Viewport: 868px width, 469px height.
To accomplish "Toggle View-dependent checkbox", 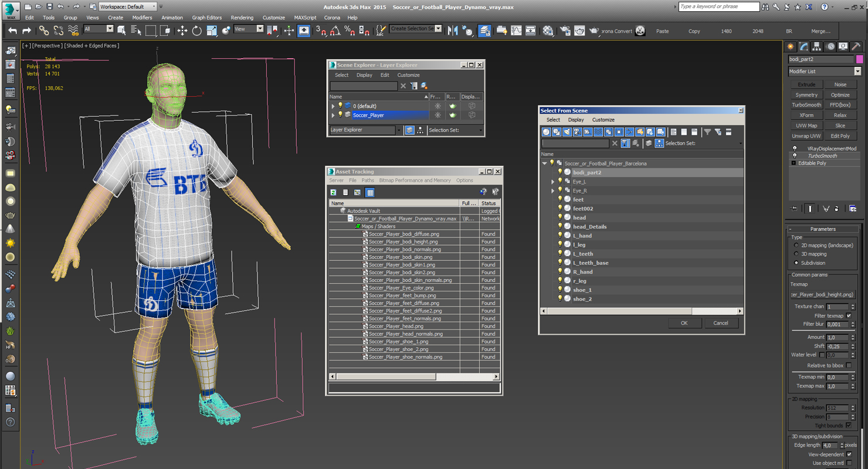I will coord(849,454).
